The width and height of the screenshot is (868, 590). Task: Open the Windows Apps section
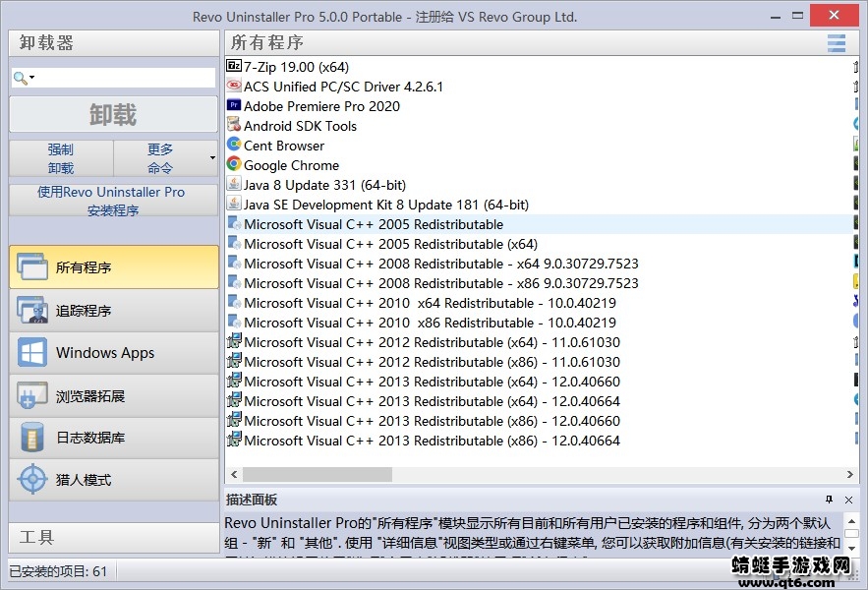[x=111, y=352]
